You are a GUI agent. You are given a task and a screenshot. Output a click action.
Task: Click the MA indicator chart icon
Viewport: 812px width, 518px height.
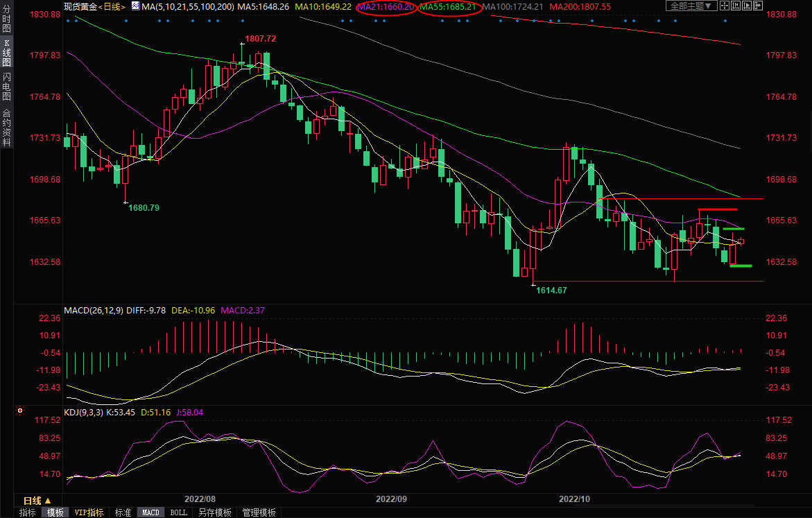(x=135, y=6)
